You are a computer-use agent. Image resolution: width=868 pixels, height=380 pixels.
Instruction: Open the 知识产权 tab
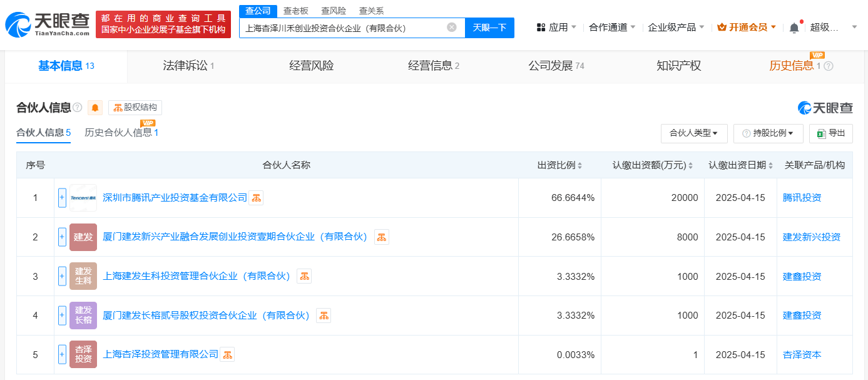coord(678,66)
